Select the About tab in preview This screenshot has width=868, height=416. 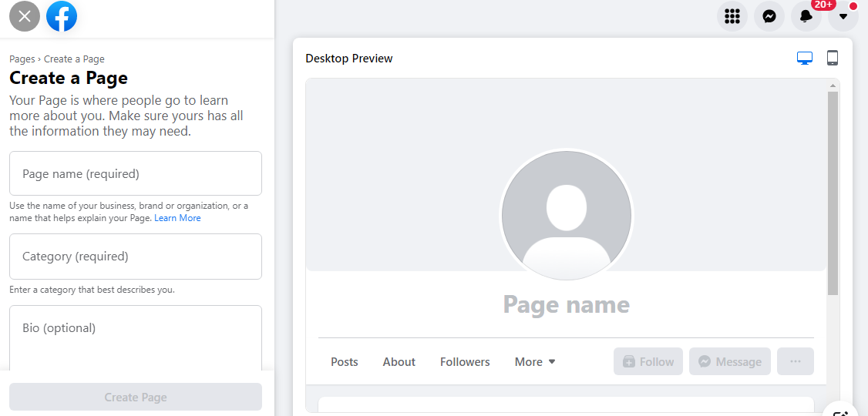click(x=399, y=362)
